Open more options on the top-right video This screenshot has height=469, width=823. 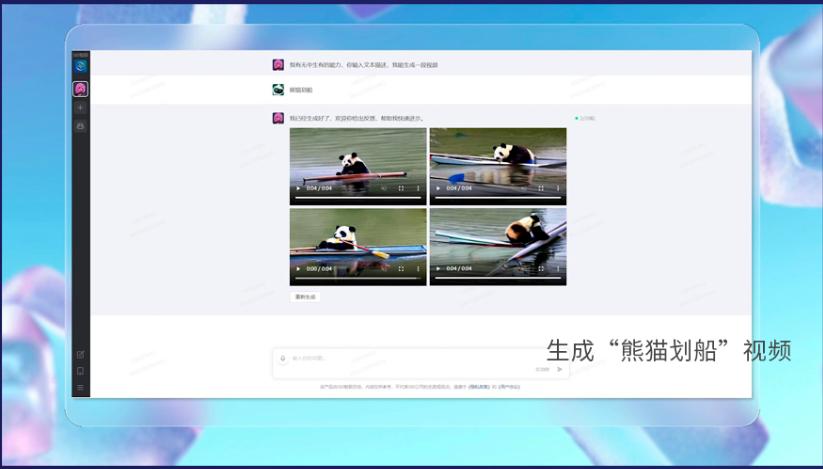pyautogui.click(x=558, y=188)
